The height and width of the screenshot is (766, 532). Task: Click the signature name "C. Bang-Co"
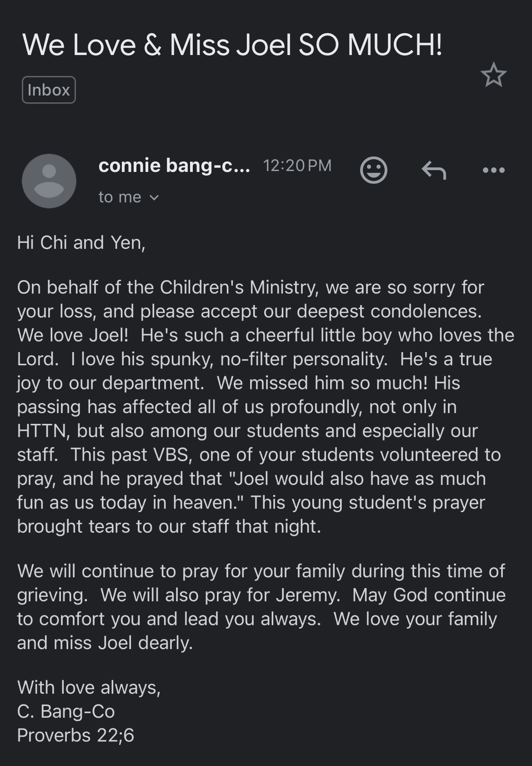pos(66,711)
